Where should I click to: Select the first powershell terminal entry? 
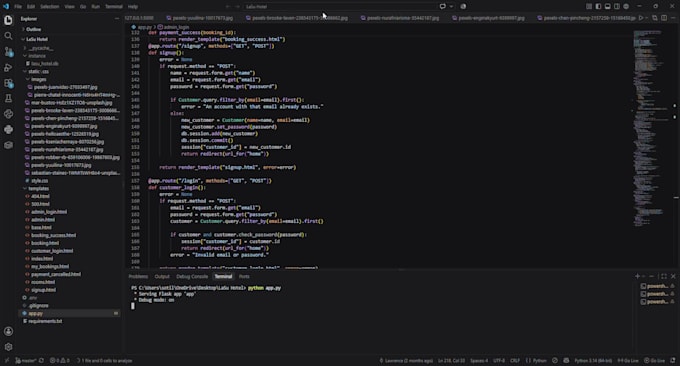pos(657,286)
